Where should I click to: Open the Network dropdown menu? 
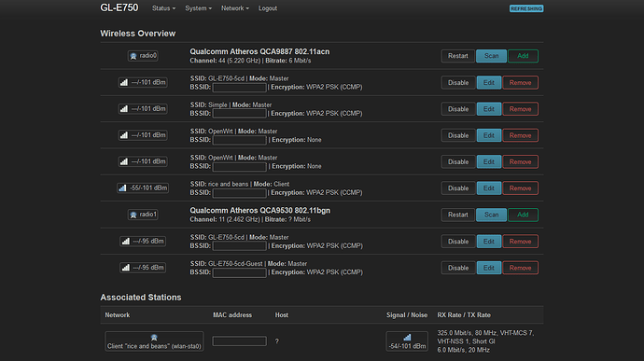[235, 8]
